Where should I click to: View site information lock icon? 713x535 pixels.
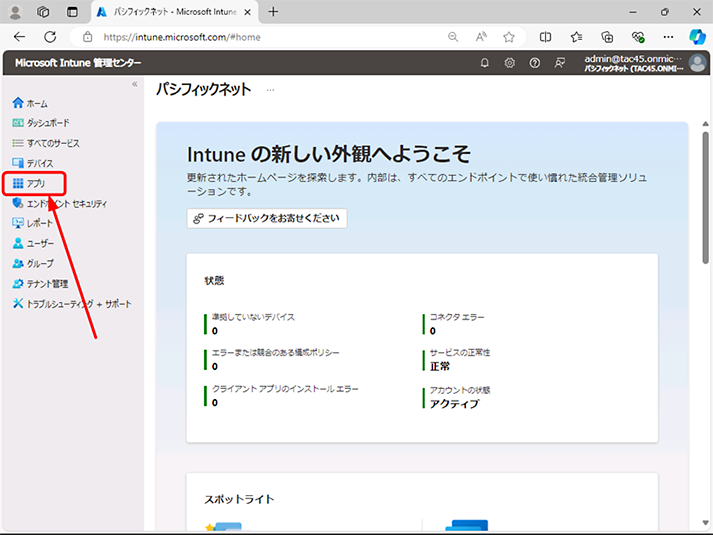[x=88, y=37]
